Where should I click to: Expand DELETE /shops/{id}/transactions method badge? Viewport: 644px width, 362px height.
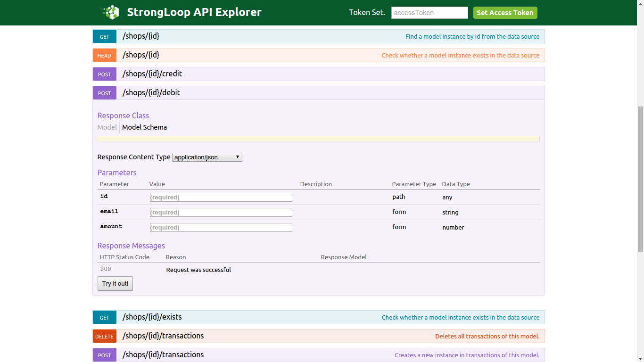[104, 336]
